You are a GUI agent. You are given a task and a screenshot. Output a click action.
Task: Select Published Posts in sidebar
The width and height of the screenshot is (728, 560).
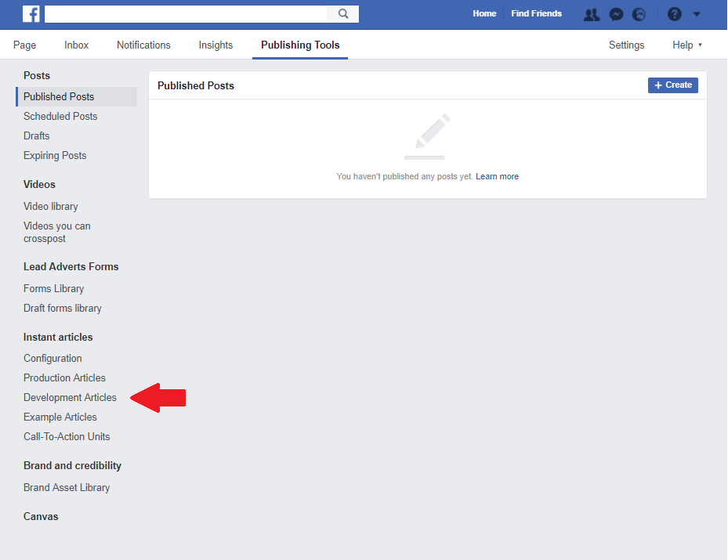[x=77, y=96]
